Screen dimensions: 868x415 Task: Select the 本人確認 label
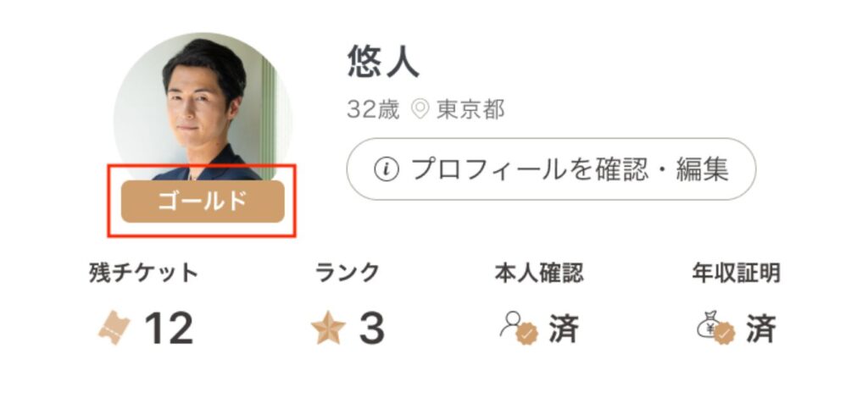(539, 273)
